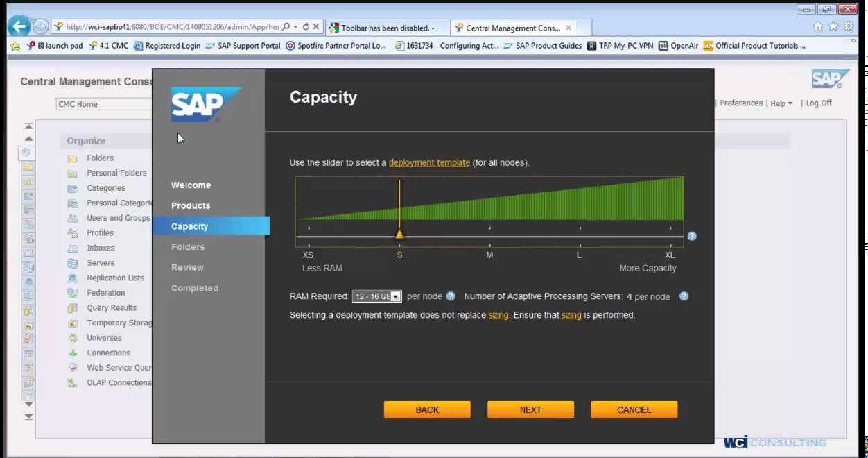Open Users and Groups icon
Screen dimensions: 868x458
(72, 218)
